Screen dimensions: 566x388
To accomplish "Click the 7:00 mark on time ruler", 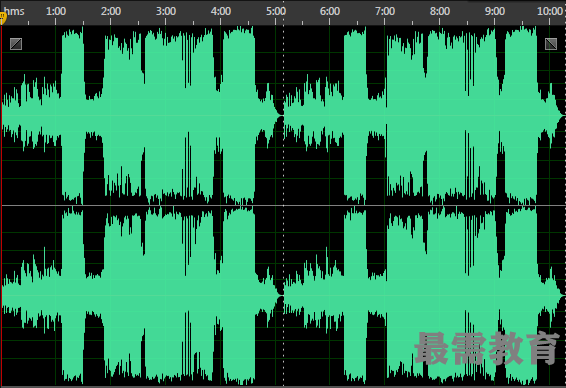I will click(385, 11).
